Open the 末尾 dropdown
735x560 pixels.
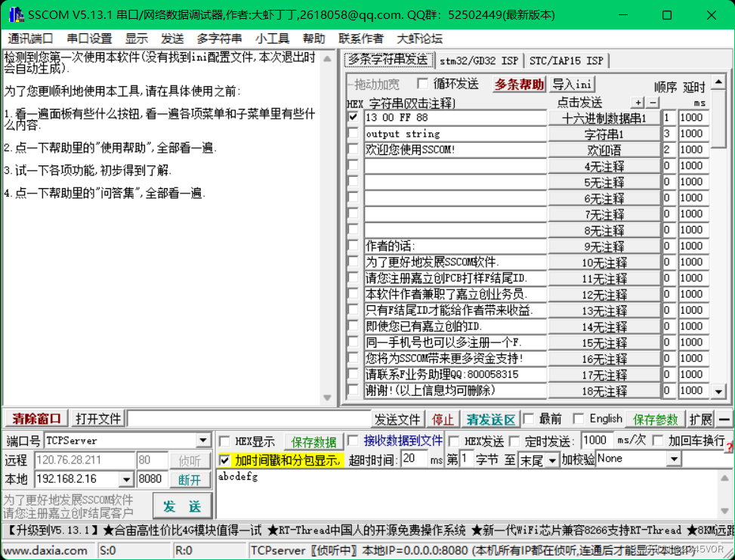[552, 460]
